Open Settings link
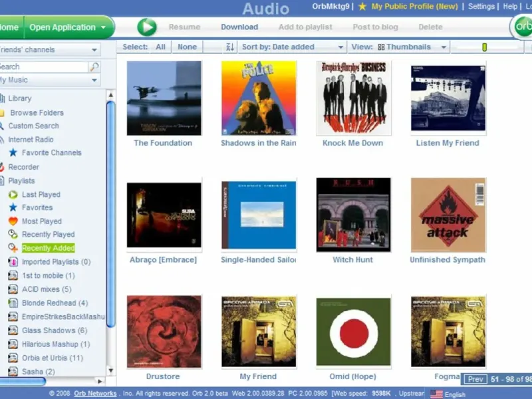This screenshot has width=532, height=399. [481, 7]
